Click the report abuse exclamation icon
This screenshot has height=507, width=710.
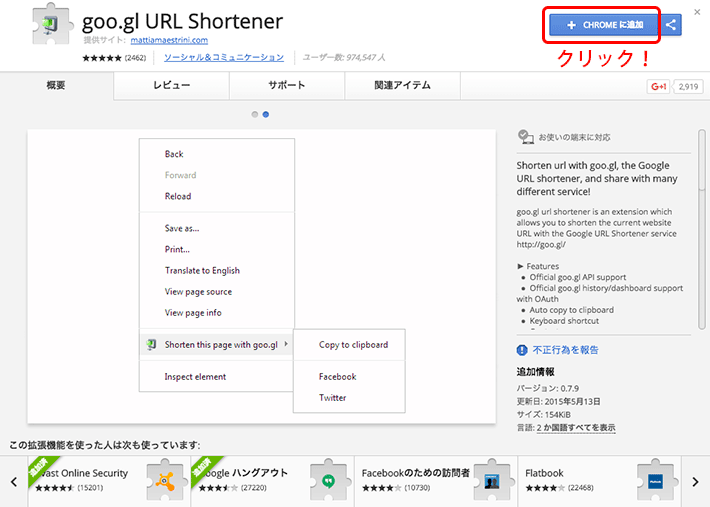coord(522,350)
